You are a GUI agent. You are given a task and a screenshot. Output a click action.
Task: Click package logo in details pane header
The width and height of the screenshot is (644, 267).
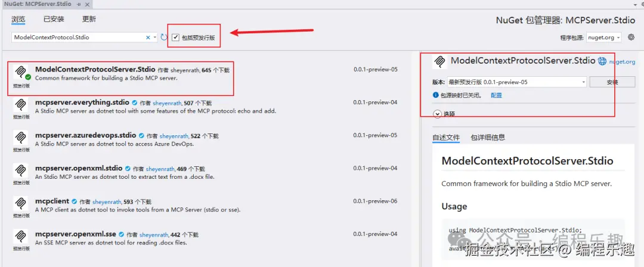[440, 61]
